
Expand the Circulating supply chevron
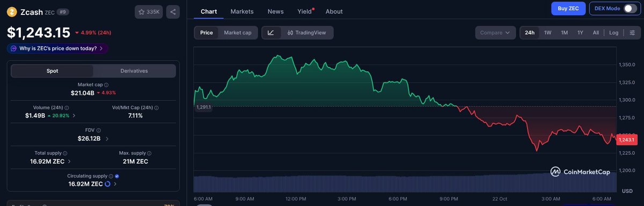tap(115, 184)
